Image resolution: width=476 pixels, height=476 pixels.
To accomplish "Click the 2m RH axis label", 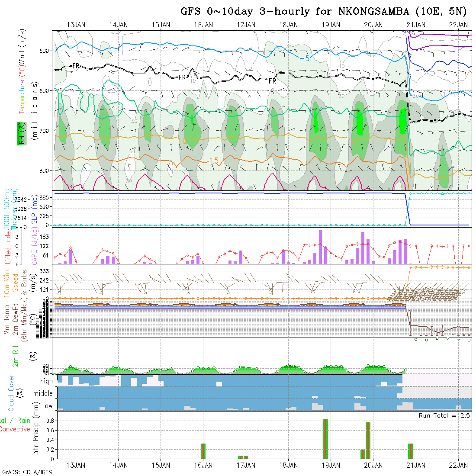I will coord(15,356).
